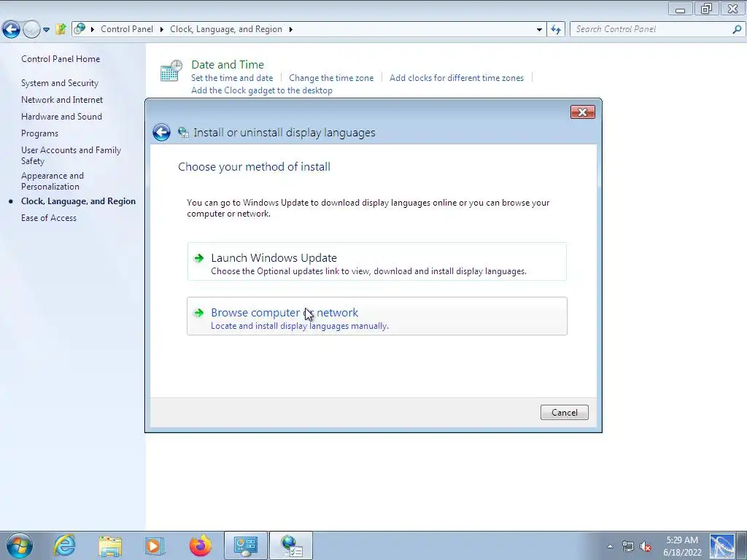Click the Control Panel forward navigation arrow
The width and height of the screenshot is (747, 560).
coord(31,29)
